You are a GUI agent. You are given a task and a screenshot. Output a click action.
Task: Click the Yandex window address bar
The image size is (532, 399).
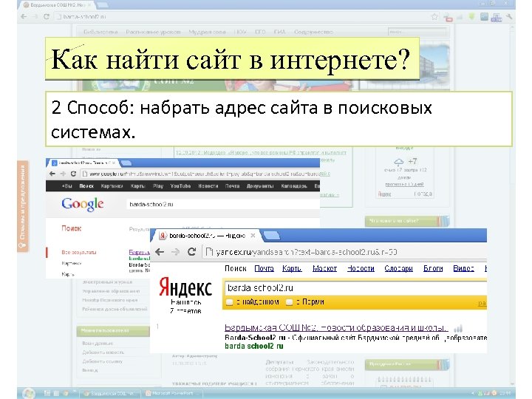click(x=344, y=252)
